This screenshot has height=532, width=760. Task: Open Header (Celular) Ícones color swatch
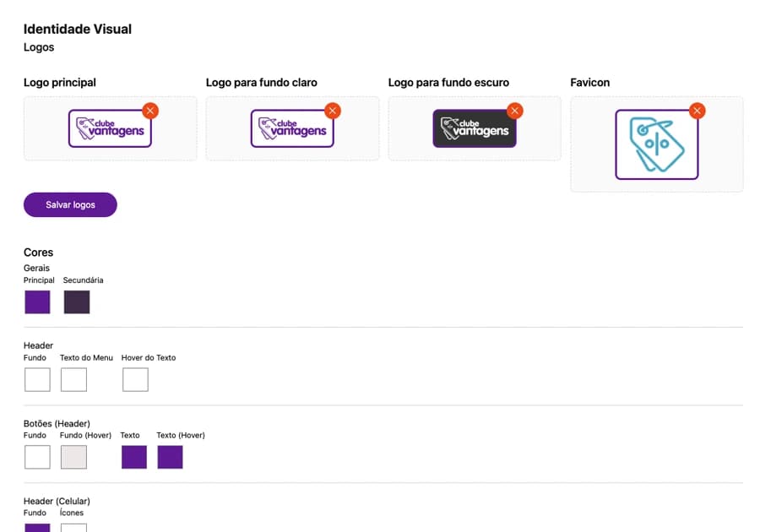pyautogui.click(x=73, y=528)
